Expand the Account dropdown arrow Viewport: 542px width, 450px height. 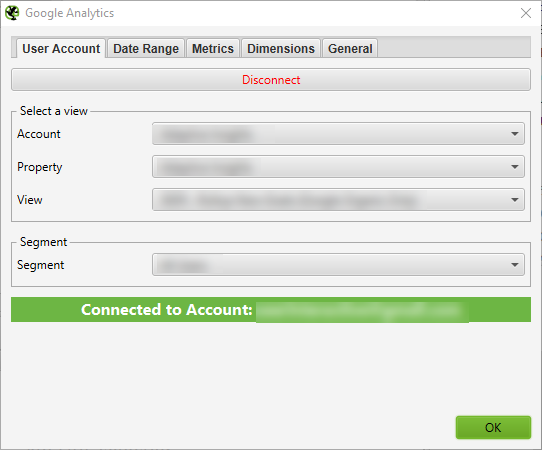click(515, 134)
